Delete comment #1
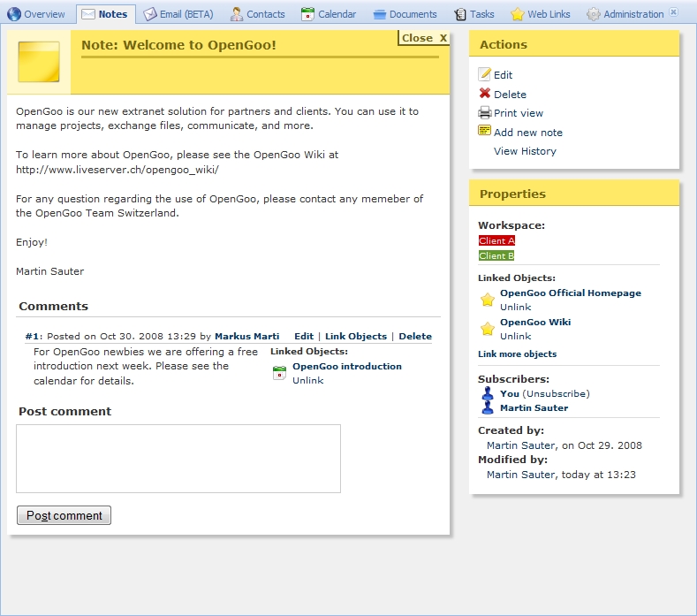Viewport: 697px width, 616px height. [414, 336]
